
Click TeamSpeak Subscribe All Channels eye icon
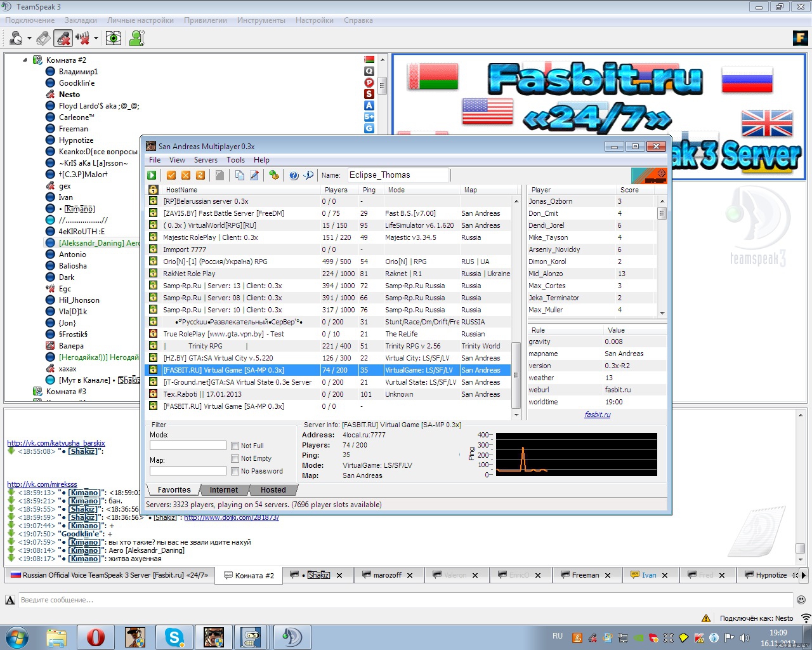pyautogui.click(x=114, y=38)
